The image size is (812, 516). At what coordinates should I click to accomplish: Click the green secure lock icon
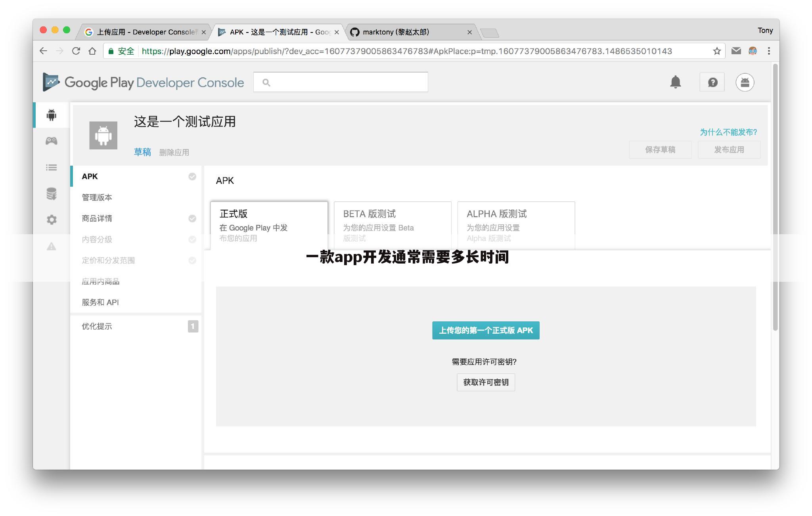pyautogui.click(x=111, y=51)
